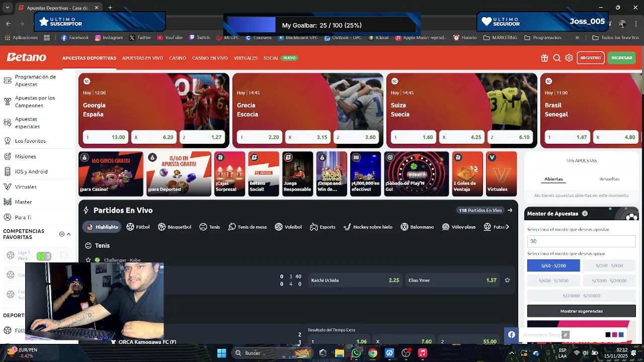Select the Vóley-playa sport filter
Image resolution: width=644 pixels, height=362 pixels.
[459, 227]
